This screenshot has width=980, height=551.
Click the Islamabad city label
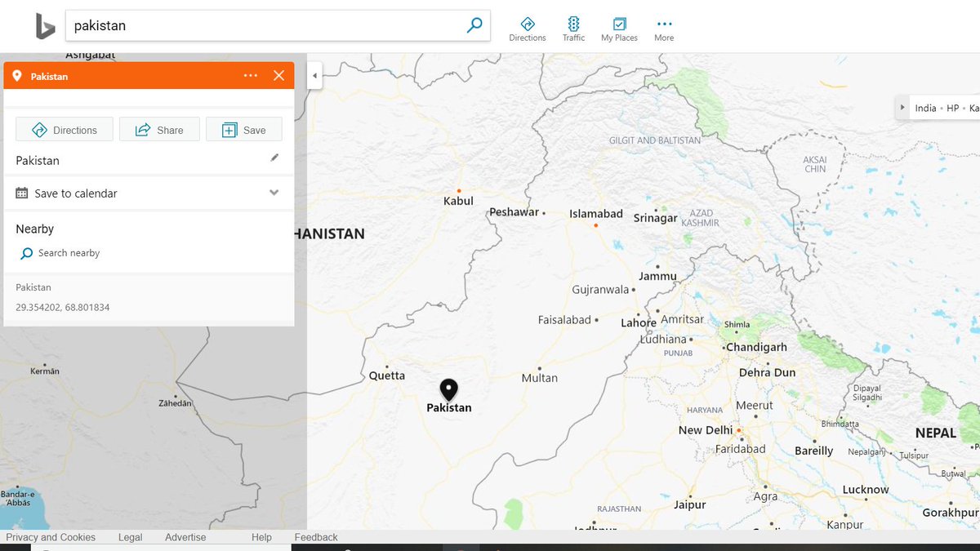pos(596,214)
